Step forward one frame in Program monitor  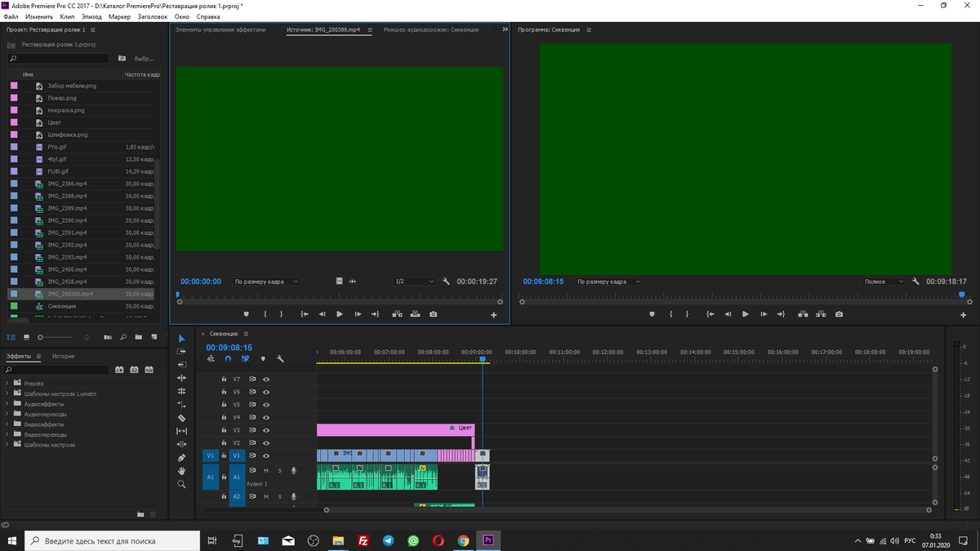pyautogui.click(x=763, y=314)
